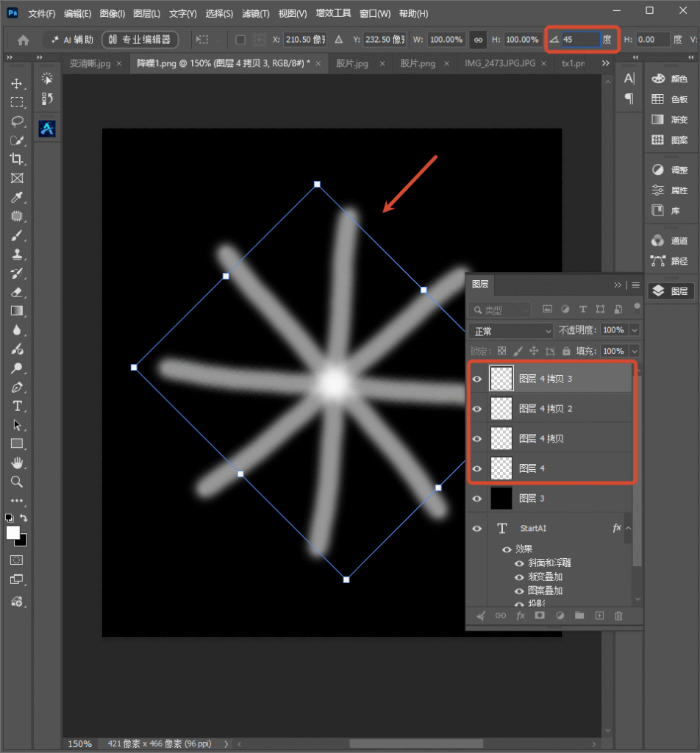Screen dimensions: 700x753
Task: Open the 滤镜(T) menu
Action: (x=256, y=13)
